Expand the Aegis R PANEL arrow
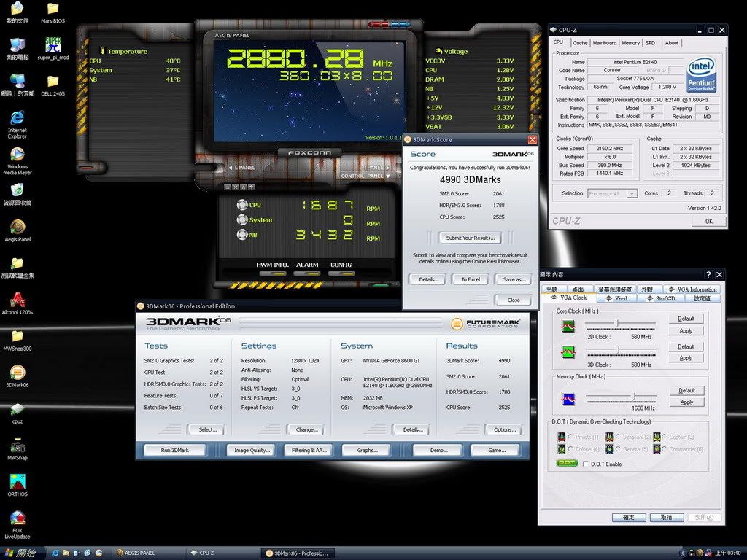The width and height of the screenshot is (747, 560). [387, 168]
